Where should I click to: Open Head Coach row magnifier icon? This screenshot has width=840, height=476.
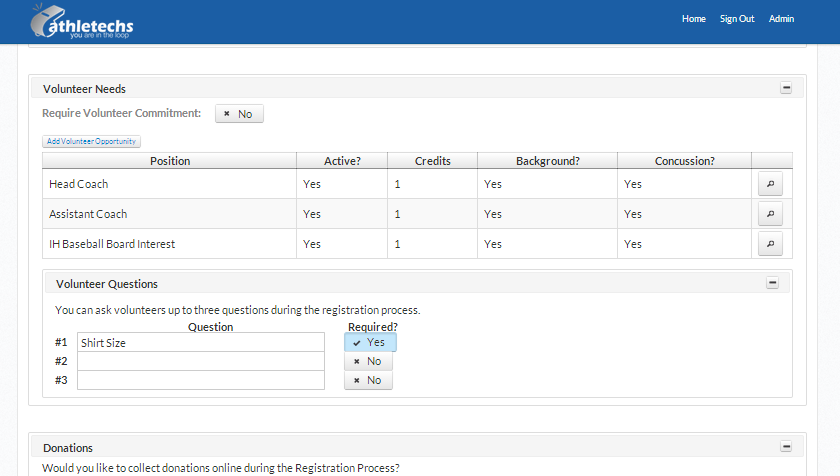770,184
